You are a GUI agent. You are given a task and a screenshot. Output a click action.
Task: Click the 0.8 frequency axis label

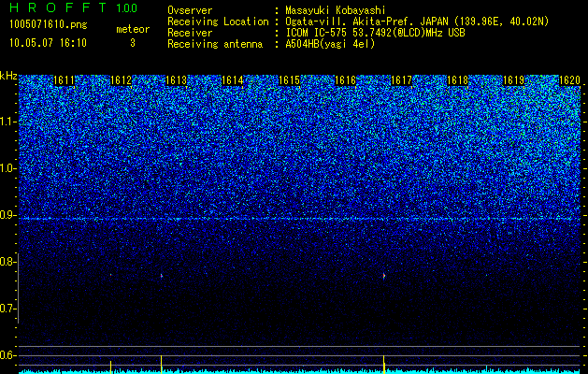click(7, 262)
